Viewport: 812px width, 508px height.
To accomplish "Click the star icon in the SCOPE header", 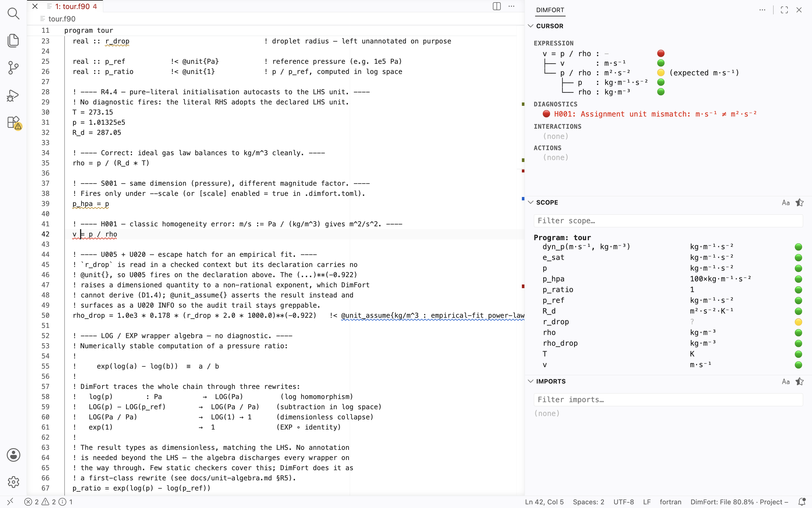I will point(800,203).
